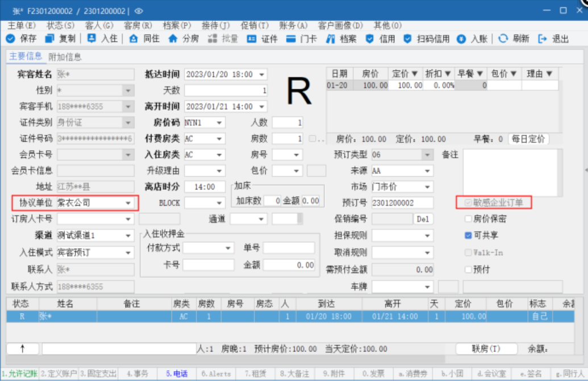Open the 主单(E) menu
The image size is (588, 381).
pyautogui.click(x=22, y=25)
